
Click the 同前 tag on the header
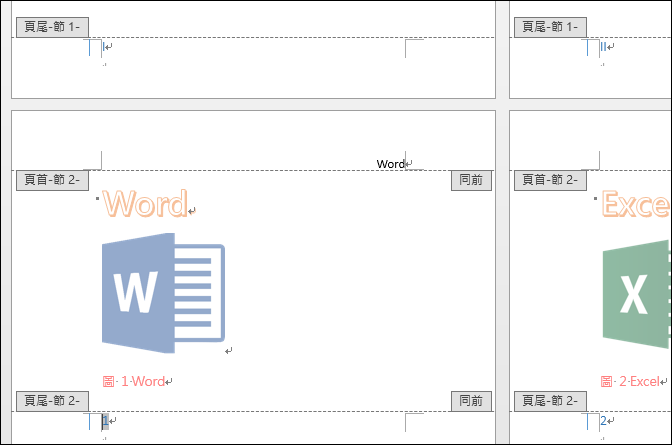click(x=471, y=180)
